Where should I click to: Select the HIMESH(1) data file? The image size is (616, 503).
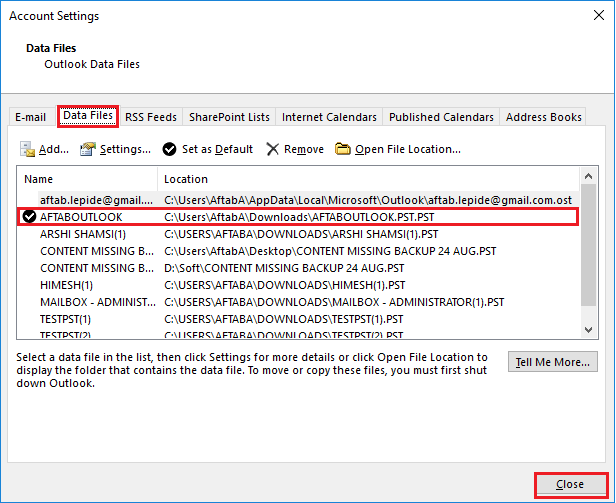pos(298,285)
